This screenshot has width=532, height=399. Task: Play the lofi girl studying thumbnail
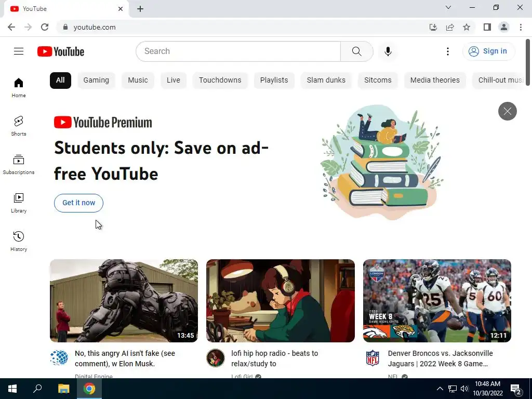click(x=281, y=301)
